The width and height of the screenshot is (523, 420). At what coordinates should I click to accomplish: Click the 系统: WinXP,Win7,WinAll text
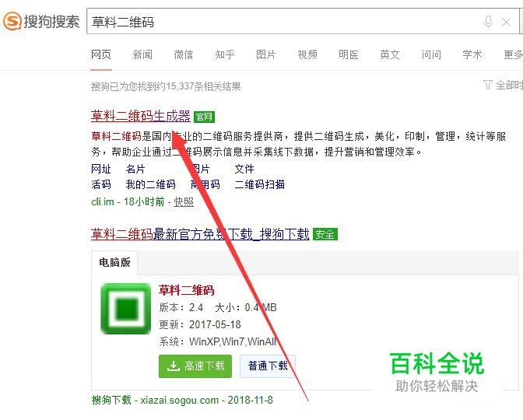pyautogui.click(x=218, y=341)
